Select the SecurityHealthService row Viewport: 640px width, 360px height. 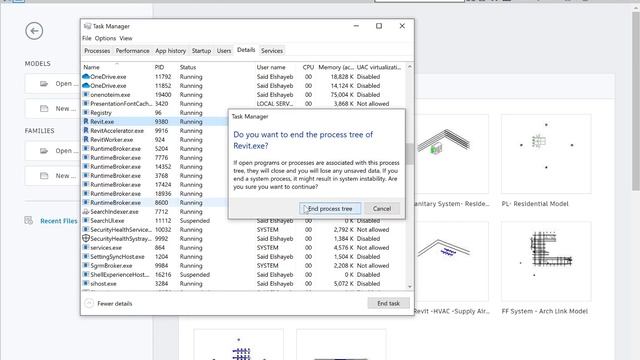[244, 229]
